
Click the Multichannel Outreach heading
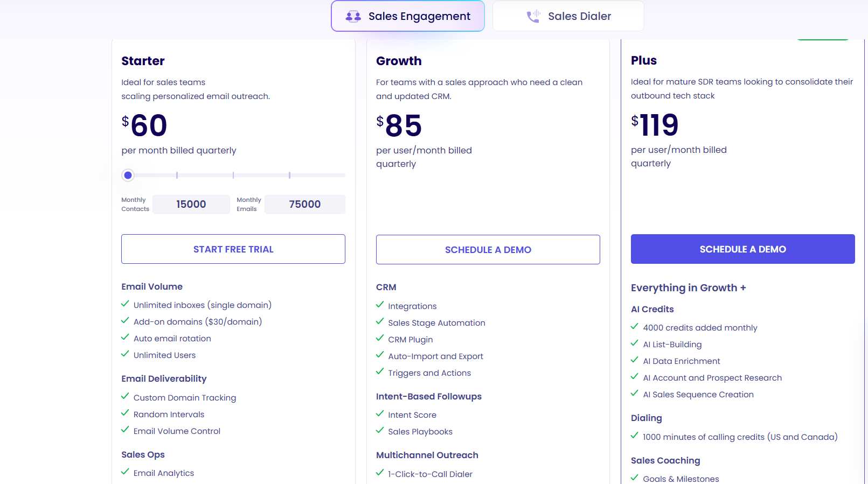coord(427,455)
